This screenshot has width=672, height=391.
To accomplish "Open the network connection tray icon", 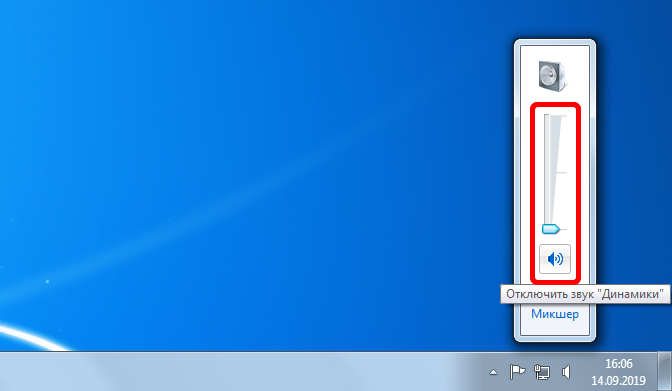I will [542, 372].
